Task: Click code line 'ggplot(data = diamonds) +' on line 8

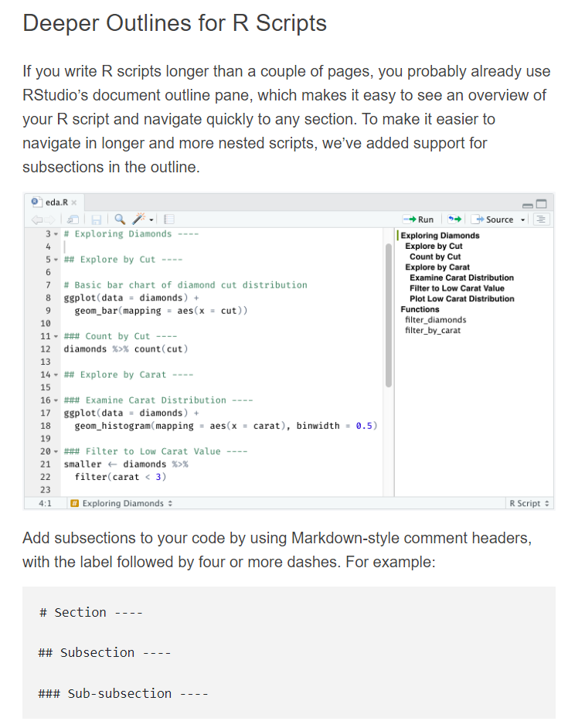Action: coord(131,298)
